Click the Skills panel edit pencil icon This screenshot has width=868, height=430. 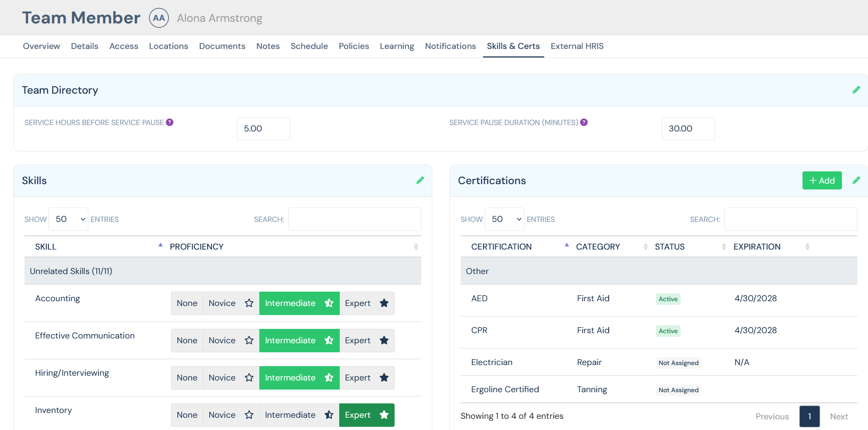tap(420, 180)
